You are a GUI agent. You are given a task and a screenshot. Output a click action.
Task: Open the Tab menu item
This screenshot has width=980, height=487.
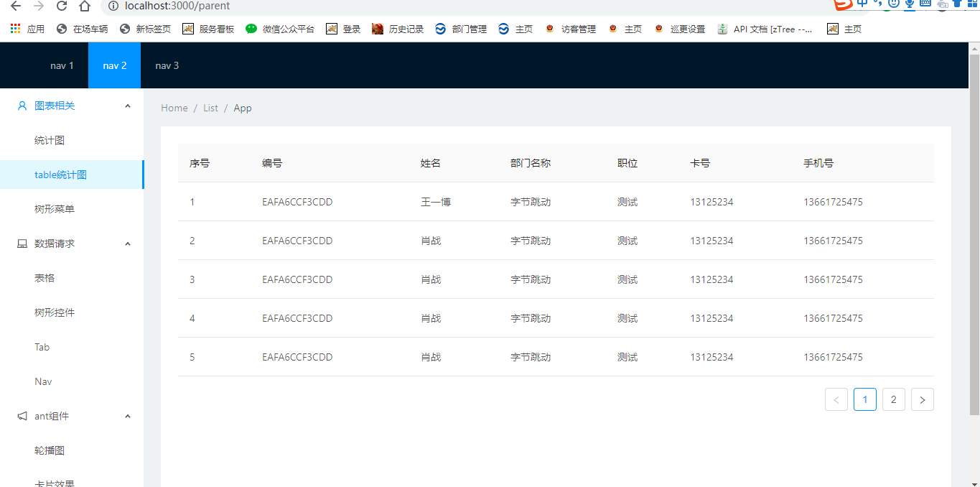pos(72,347)
